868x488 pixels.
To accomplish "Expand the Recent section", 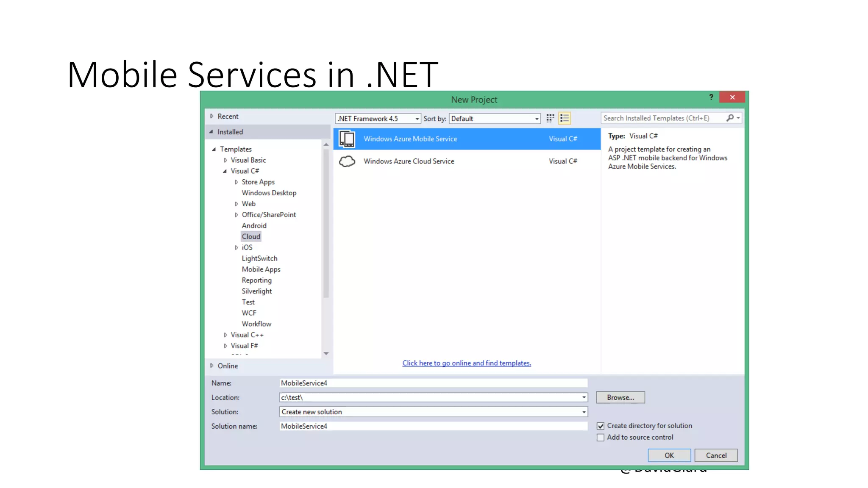I will coord(211,116).
